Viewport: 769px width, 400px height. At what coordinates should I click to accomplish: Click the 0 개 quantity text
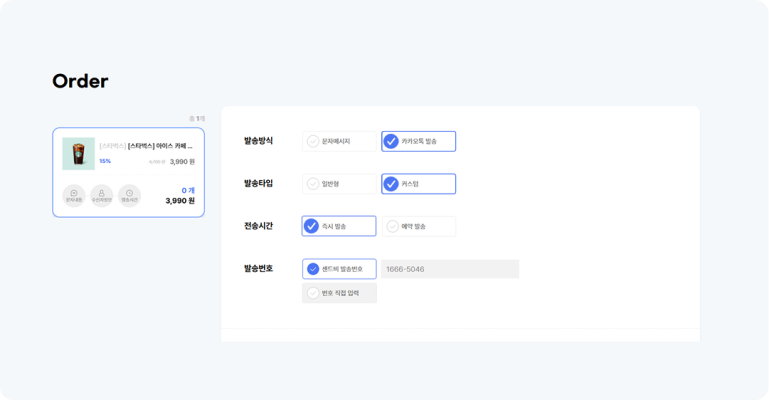pos(187,190)
